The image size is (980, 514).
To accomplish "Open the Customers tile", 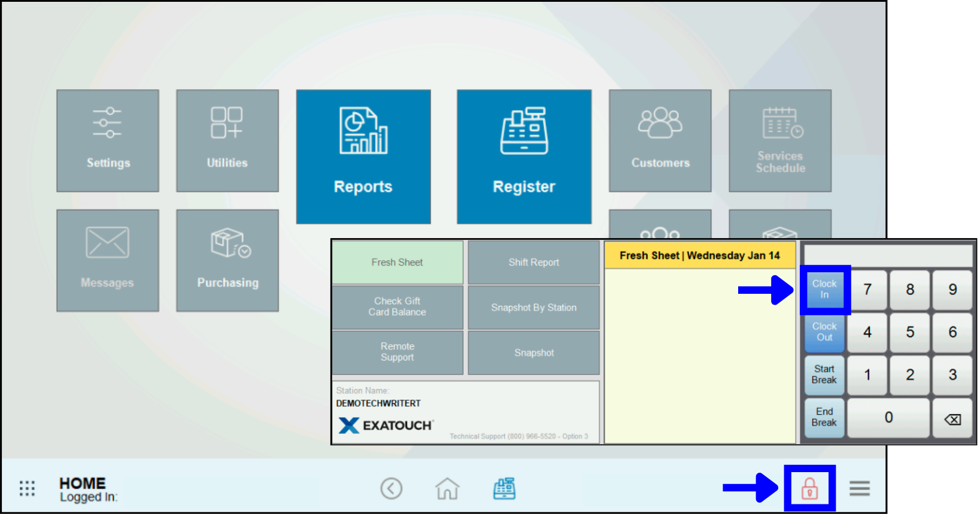I will point(660,141).
